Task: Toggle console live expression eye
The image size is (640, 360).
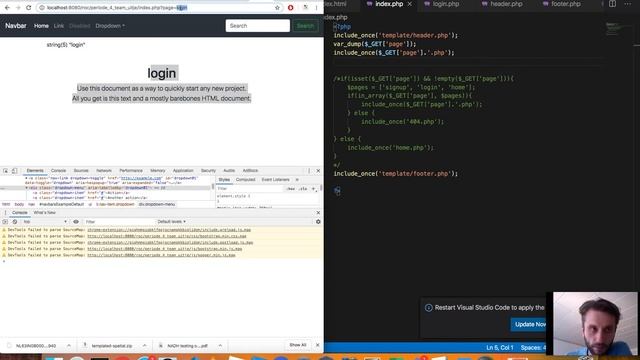Action: coord(76,222)
